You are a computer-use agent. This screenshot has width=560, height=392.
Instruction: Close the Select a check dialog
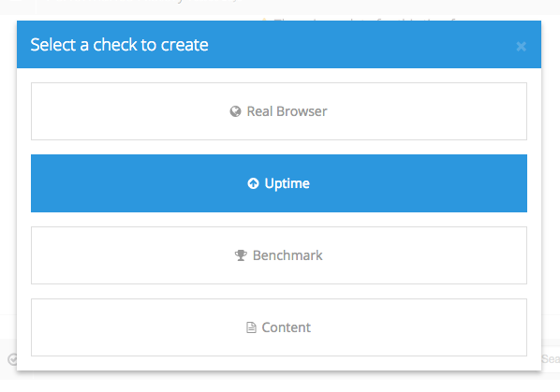[x=521, y=47]
